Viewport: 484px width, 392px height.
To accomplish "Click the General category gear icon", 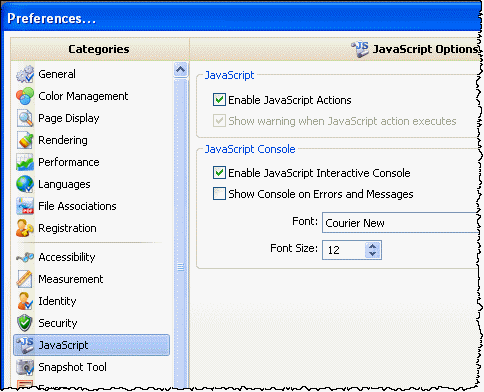I will coord(25,74).
